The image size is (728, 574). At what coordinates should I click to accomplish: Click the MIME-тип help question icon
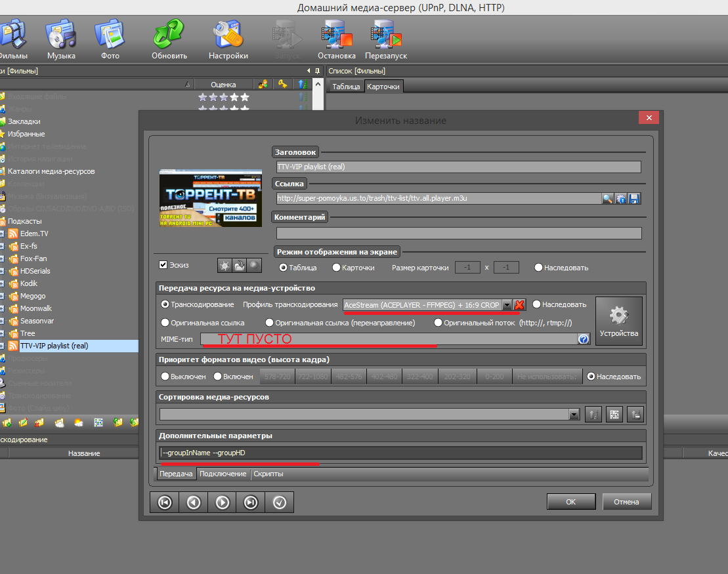(583, 338)
